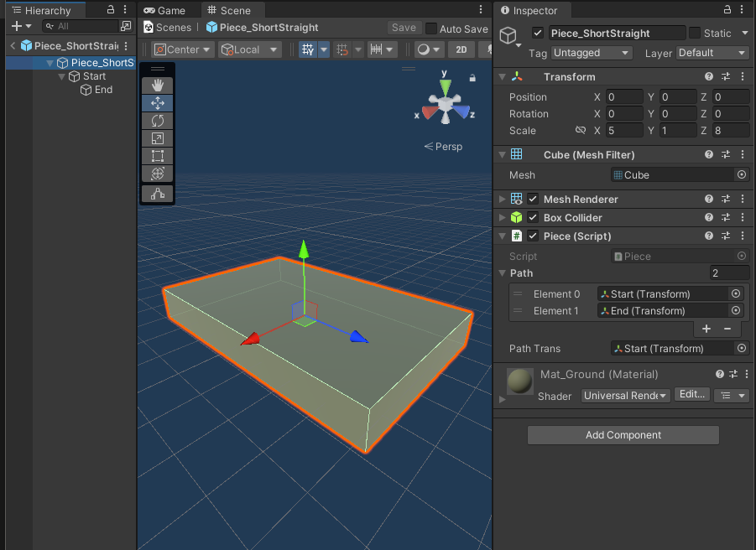Screen dimensions: 756x550
Task: Click the Mat_Ground material preview sphere
Action: click(519, 381)
